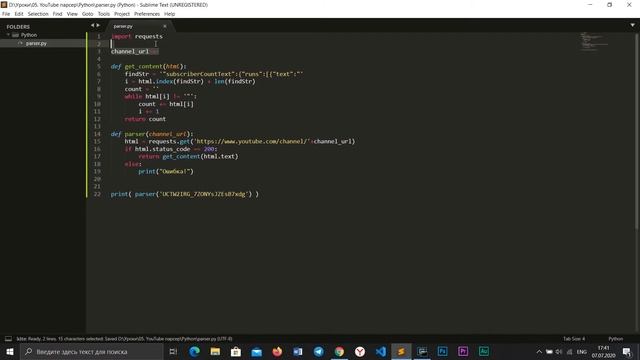
Task: Open Premiere Pro from taskbar
Action: click(463, 351)
